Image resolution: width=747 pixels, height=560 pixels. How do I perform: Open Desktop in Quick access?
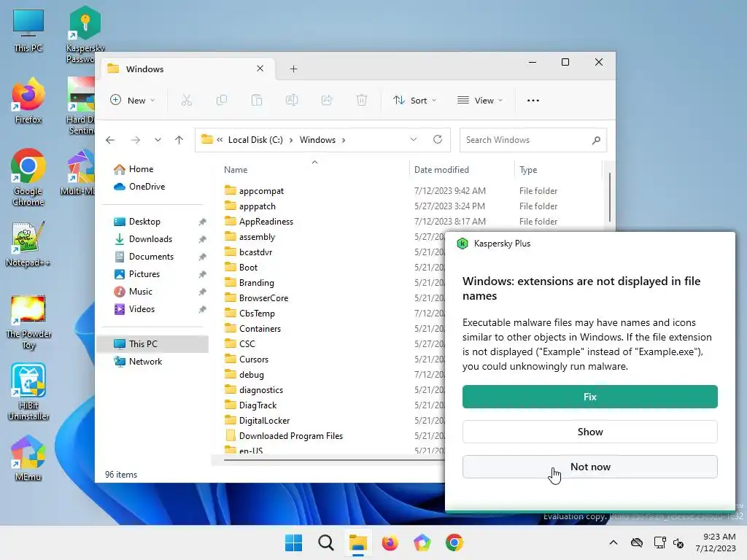[x=152, y=222]
